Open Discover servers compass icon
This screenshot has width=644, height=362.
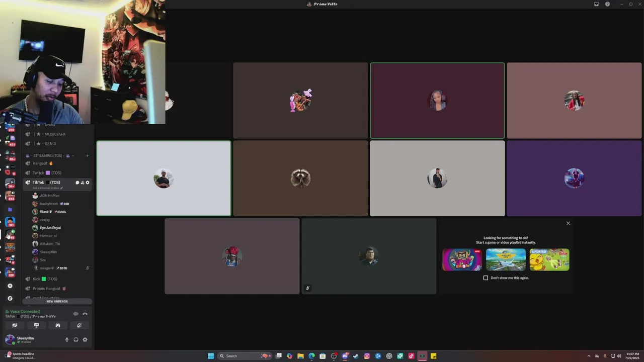click(10, 298)
